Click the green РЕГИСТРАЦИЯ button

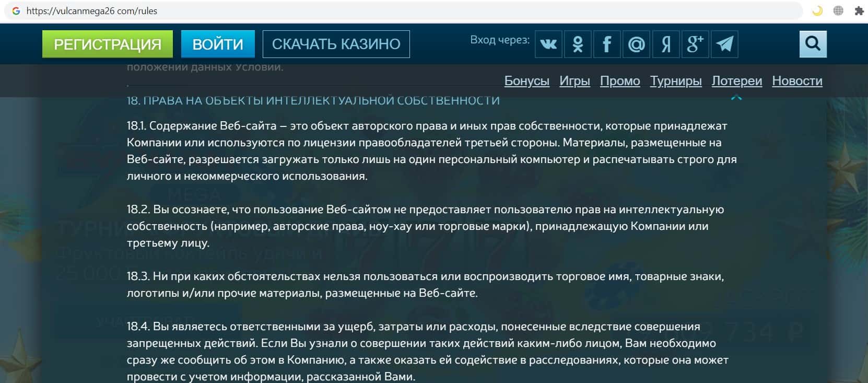pos(108,44)
